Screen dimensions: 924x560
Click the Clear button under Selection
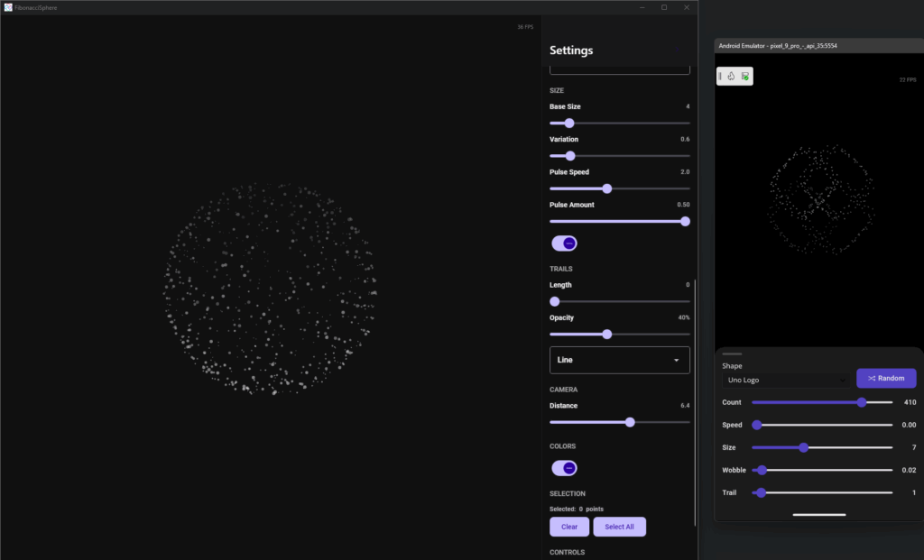[569, 526]
